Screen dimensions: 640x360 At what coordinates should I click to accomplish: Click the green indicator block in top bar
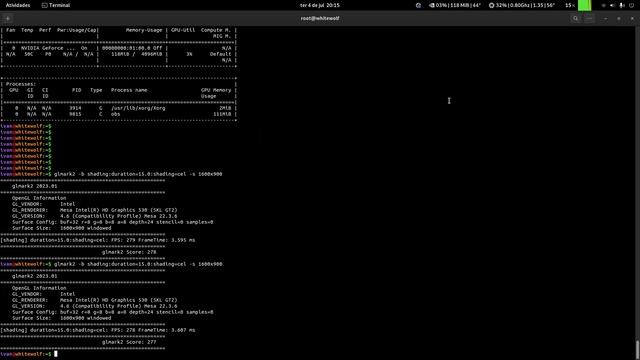pyautogui.click(x=584, y=5)
